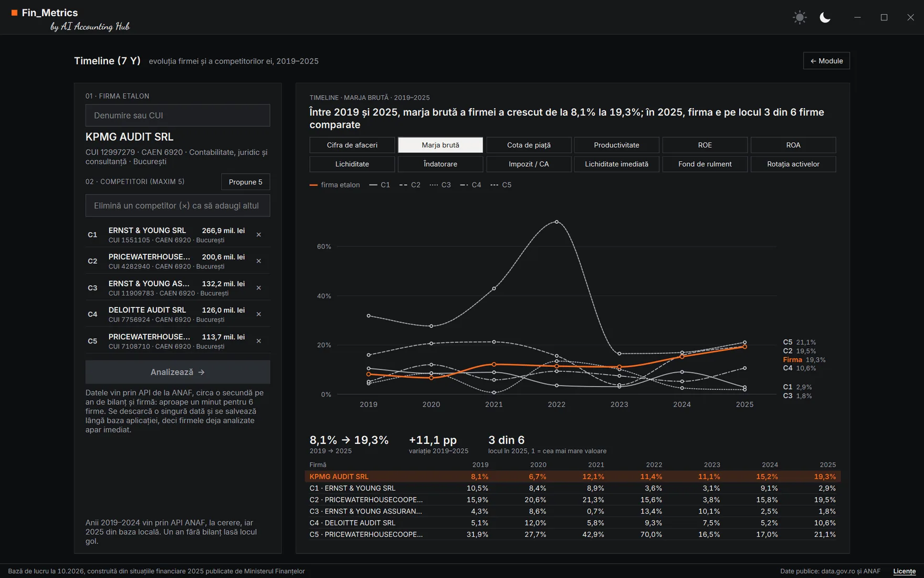
Task: Go back via the Module button
Action: (826, 61)
